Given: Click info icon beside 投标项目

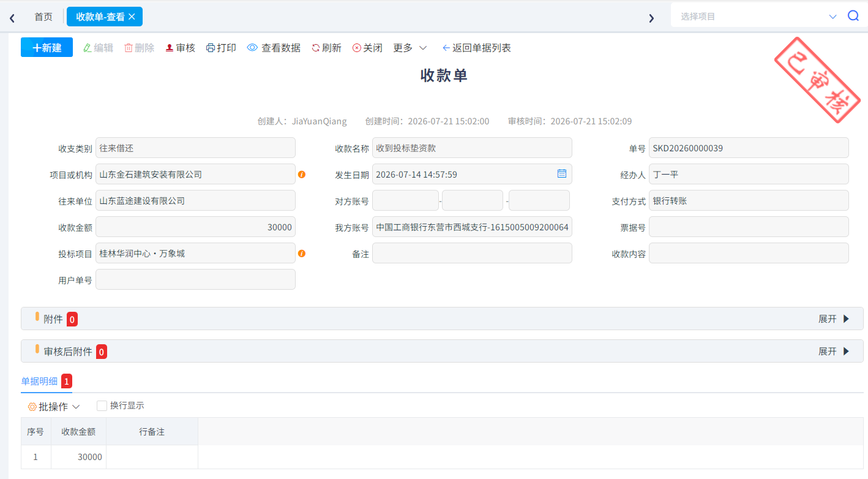Looking at the screenshot, I should (x=302, y=253).
